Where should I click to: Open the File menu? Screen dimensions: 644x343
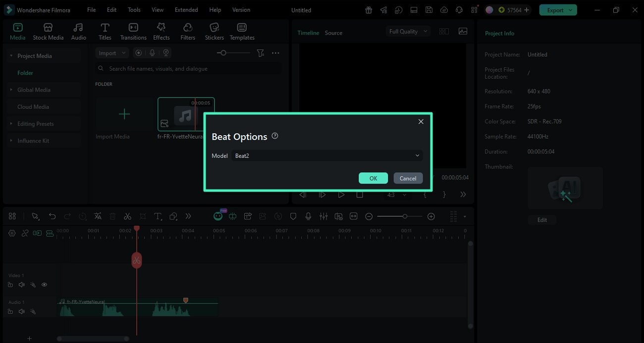pos(92,10)
